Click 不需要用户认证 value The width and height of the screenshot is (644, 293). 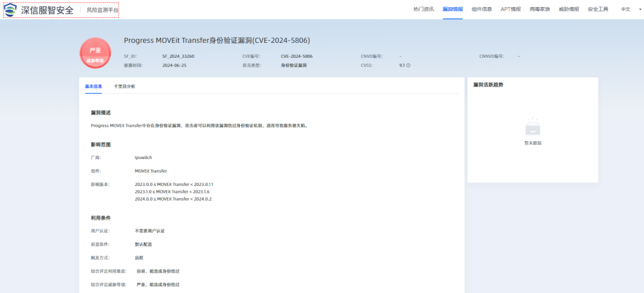(150, 231)
